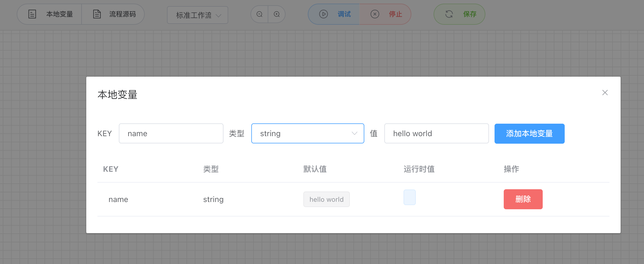Click the circled X stop icon
The width and height of the screenshot is (644, 264).
click(375, 14)
